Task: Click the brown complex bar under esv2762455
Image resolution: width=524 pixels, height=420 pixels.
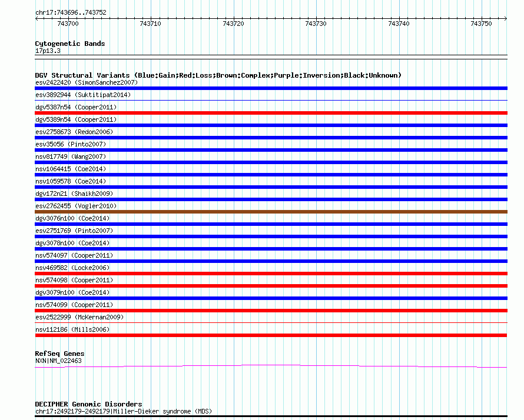Action: tap(271, 212)
